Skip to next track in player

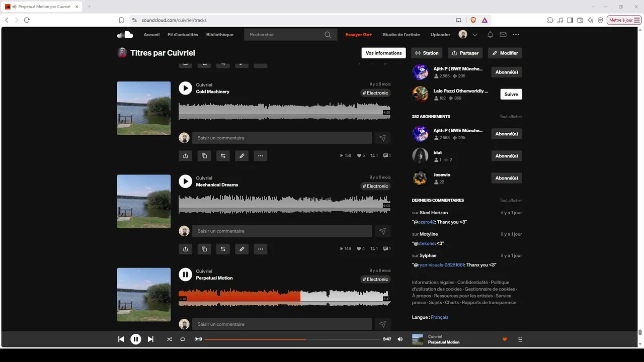[150, 339]
